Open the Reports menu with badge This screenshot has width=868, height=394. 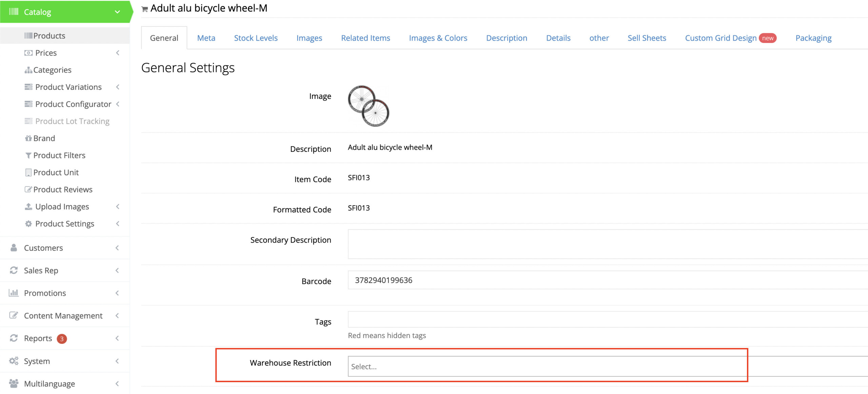pyautogui.click(x=38, y=338)
